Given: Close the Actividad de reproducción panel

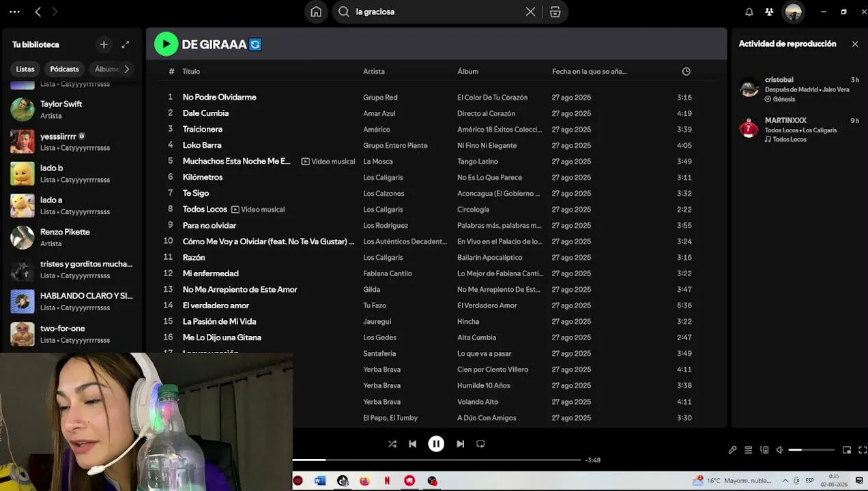Looking at the screenshot, I should [x=855, y=44].
